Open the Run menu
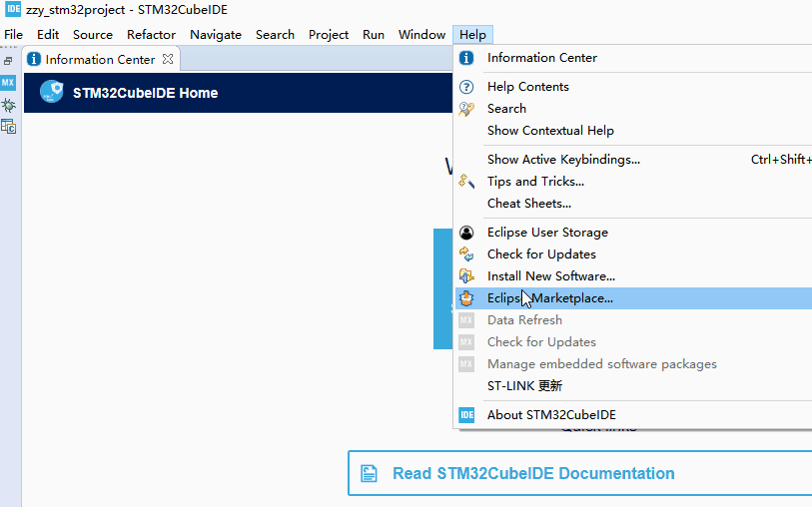The height and width of the screenshot is (507, 812). point(374,35)
